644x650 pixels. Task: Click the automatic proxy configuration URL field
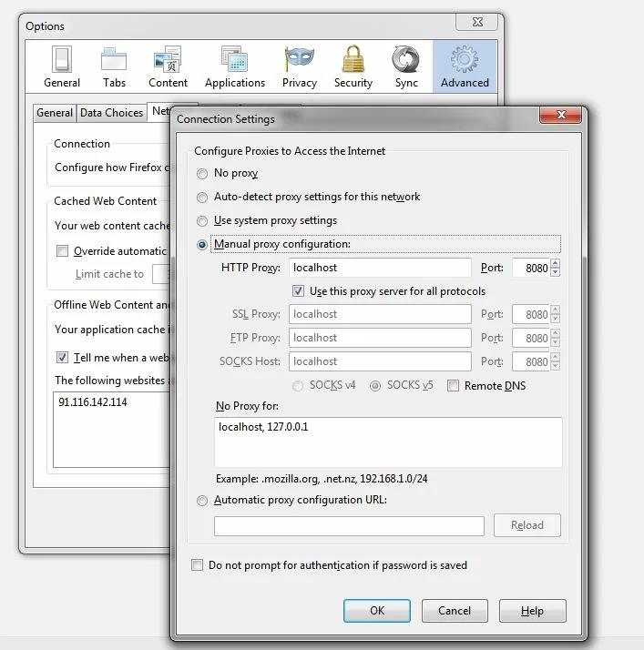click(x=349, y=526)
